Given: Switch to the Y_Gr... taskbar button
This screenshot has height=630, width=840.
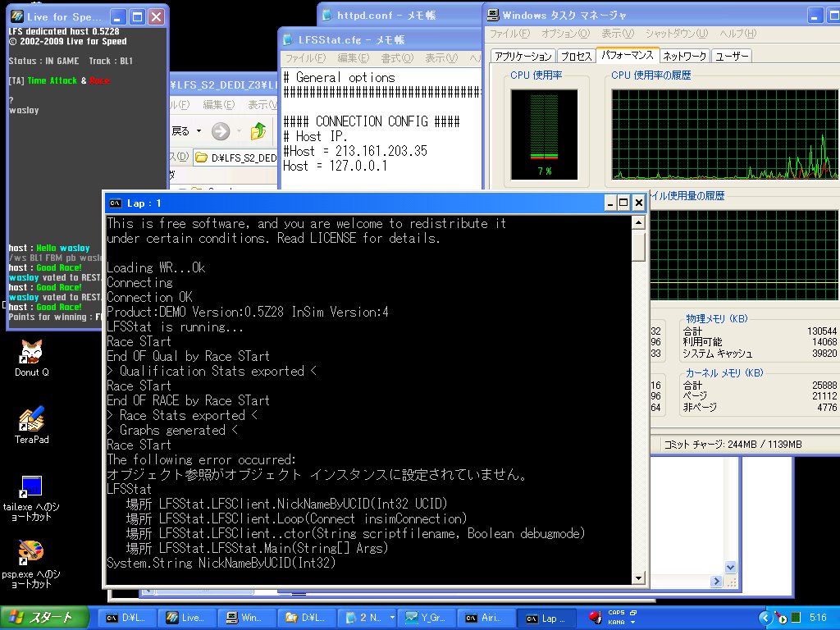Looking at the screenshot, I should coord(427,618).
